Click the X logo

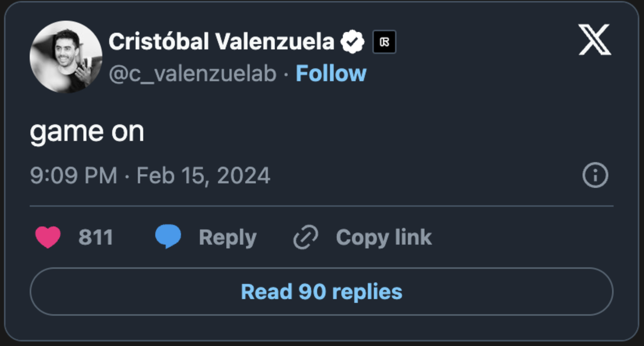click(594, 40)
